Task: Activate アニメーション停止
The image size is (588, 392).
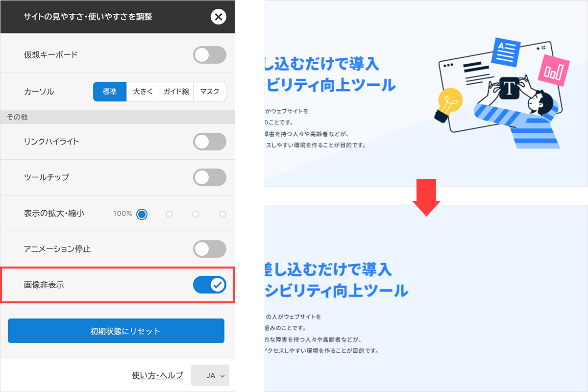Action: (x=209, y=248)
